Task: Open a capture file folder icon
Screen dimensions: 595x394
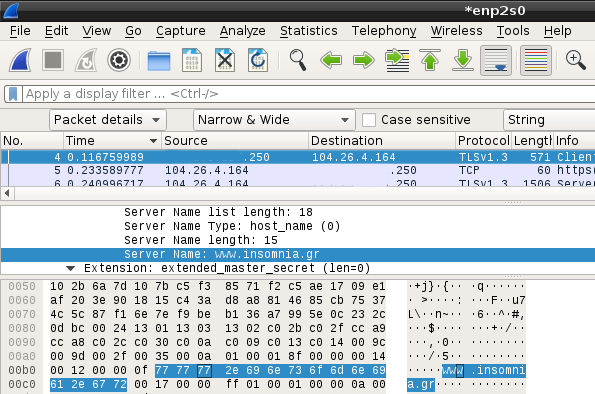Action: 159,60
